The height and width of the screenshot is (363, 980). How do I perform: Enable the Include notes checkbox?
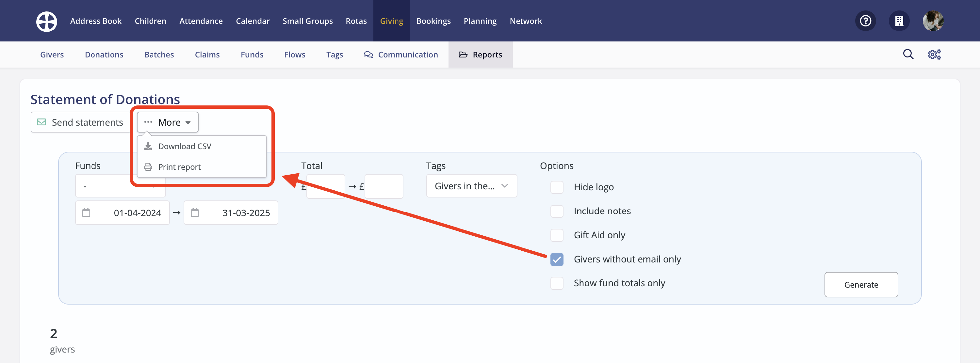(x=557, y=211)
